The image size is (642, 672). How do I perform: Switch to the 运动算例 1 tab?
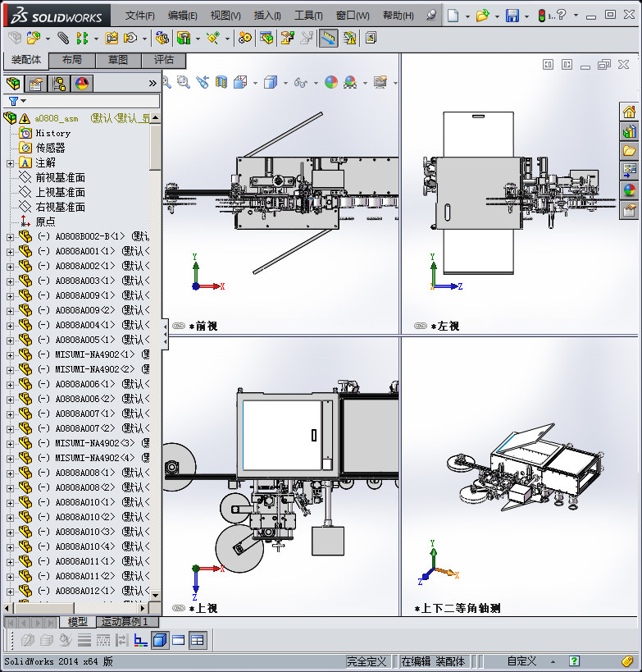click(128, 621)
